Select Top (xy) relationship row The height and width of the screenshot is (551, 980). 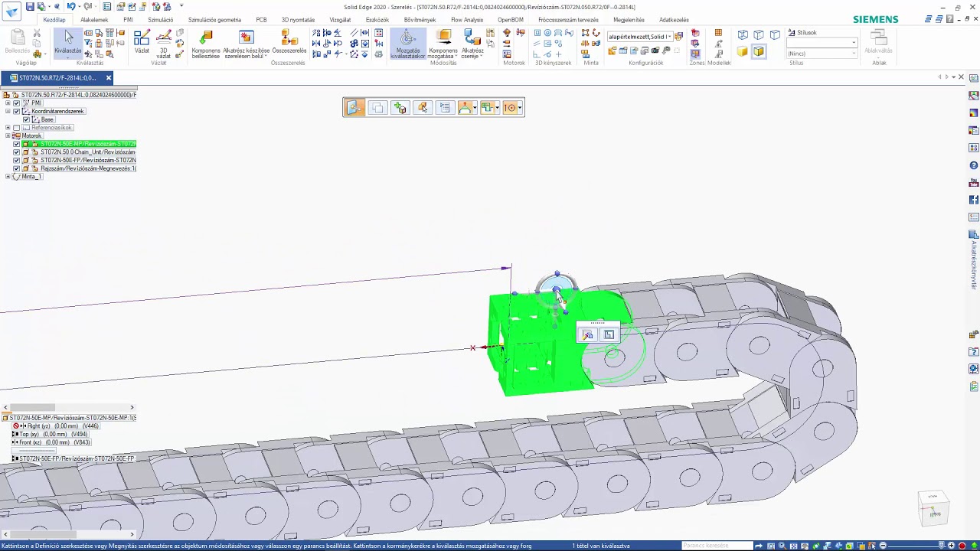51,434
